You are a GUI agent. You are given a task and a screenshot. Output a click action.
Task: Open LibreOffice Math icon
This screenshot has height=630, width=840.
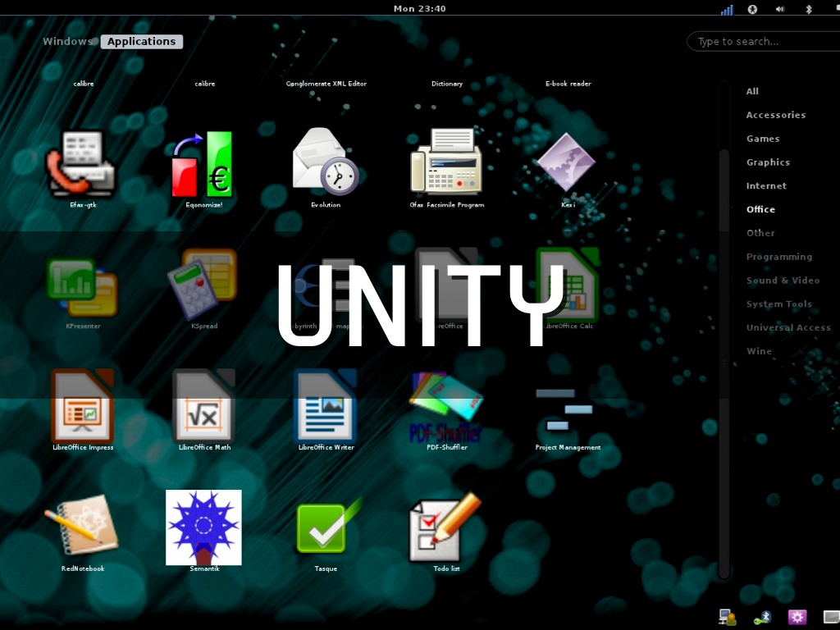coord(203,405)
